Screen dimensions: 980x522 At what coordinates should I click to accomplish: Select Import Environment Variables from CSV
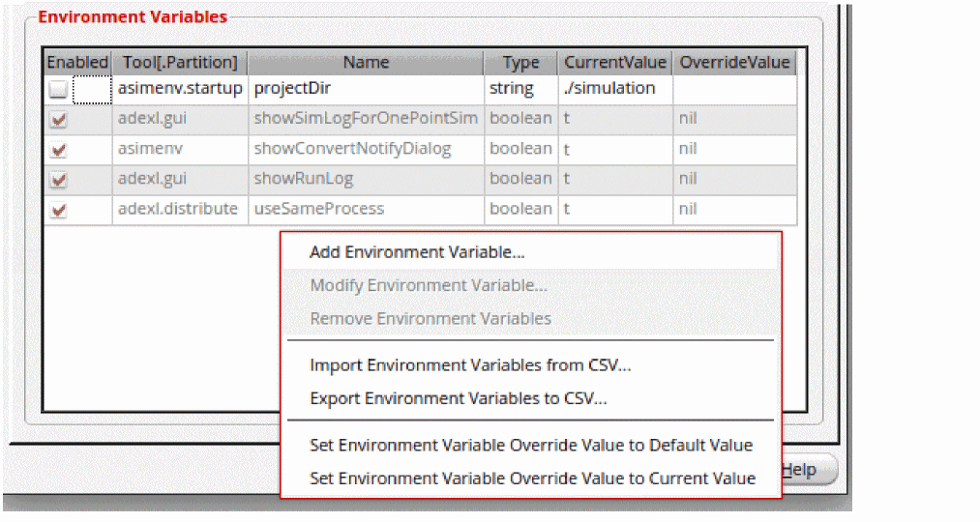(470, 365)
